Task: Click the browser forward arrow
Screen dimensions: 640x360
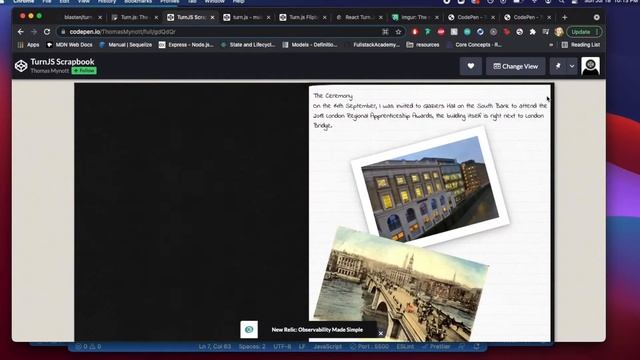Action: pos(34,32)
